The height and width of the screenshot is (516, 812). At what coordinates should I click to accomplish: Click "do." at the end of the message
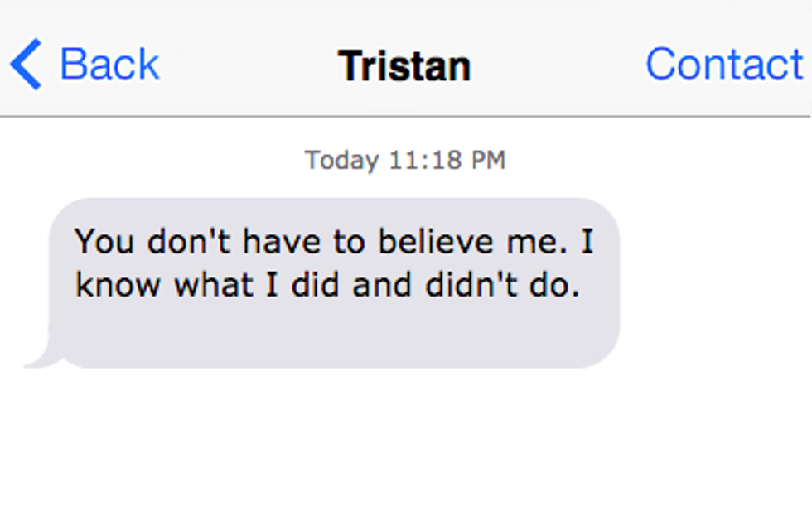(555, 284)
